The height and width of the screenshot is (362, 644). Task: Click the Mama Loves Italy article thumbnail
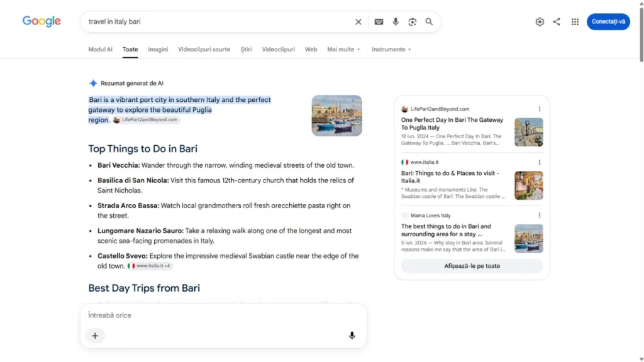point(528,238)
